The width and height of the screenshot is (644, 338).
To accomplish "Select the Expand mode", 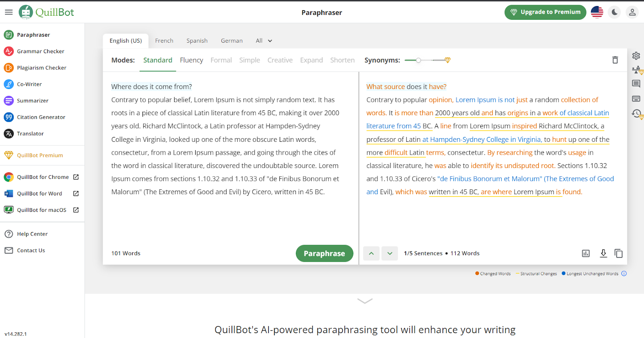I will pyautogui.click(x=312, y=60).
